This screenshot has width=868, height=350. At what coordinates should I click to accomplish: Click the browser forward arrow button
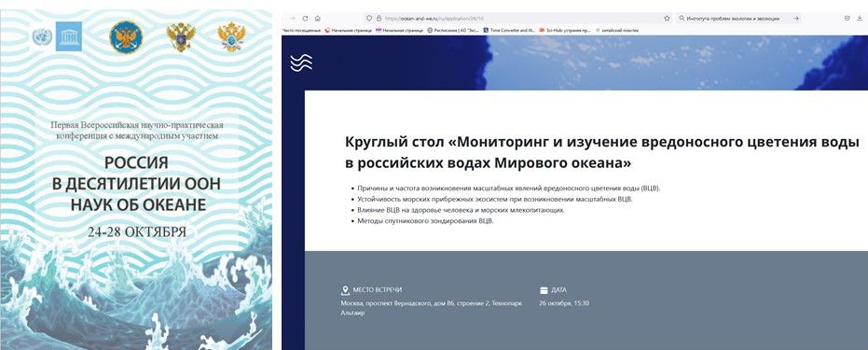click(x=293, y=19)
